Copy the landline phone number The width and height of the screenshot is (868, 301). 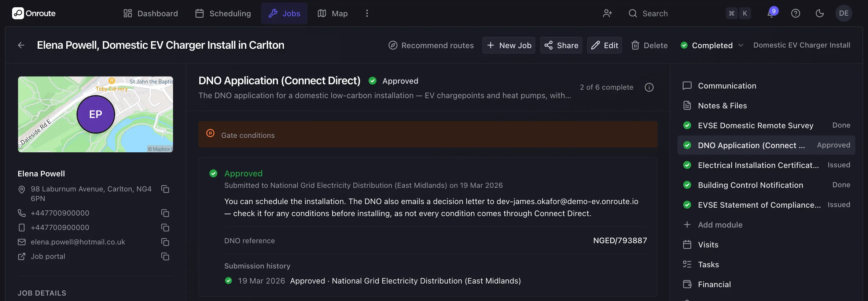coord(165,213)
